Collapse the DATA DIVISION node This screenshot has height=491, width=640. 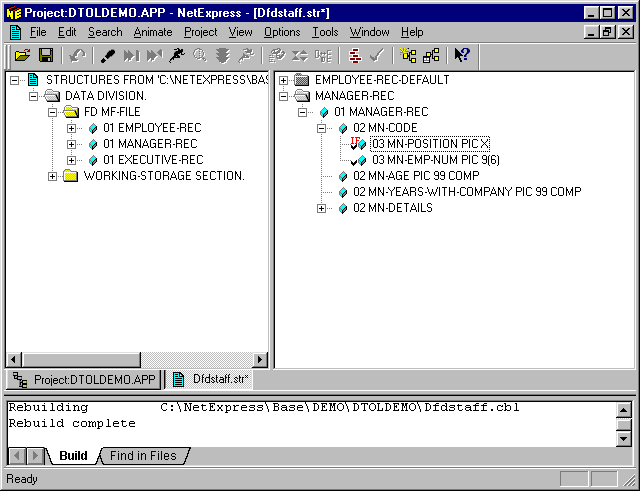(33, 96)
